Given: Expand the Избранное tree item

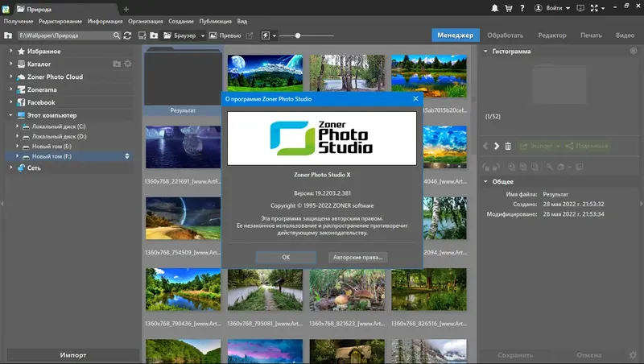Looking at the screenshot, I should click(x=10, y=51).
